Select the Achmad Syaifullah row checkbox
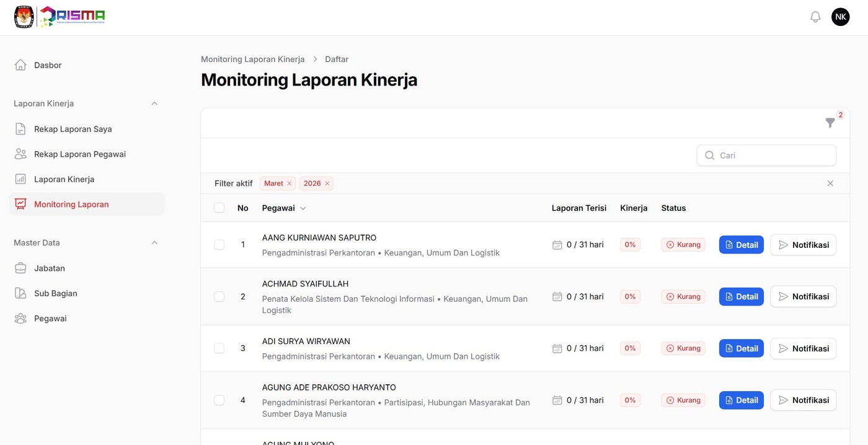 click(219, 297)
